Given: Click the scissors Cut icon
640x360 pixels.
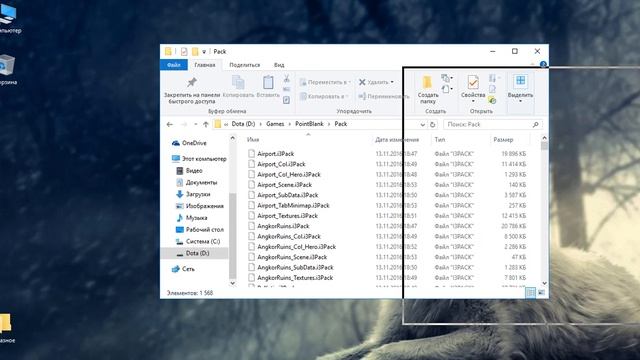Looking at the screenshot, I should pos(287,78).
